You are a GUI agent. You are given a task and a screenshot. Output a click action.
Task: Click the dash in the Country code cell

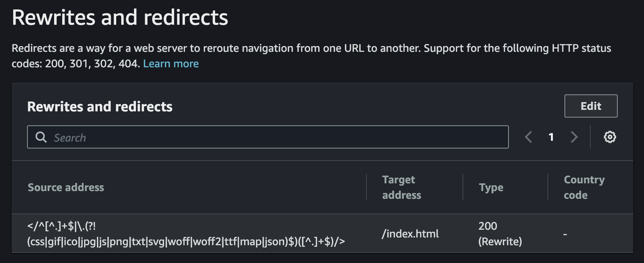click(x=565, y=234)
